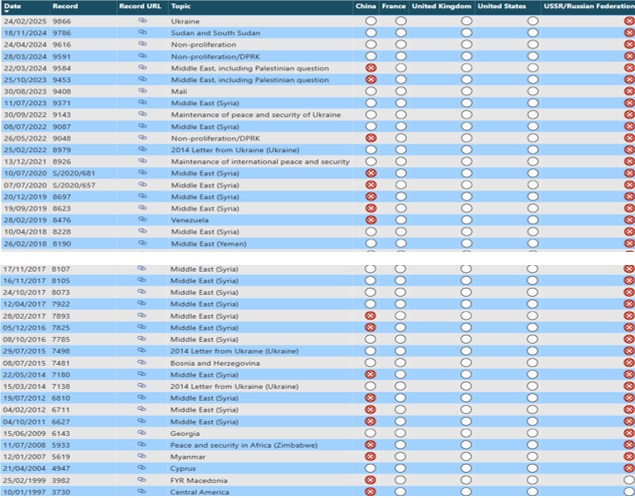Viewport: 635px width, 498px height.
Task: Sort by the Topic column header
Action: 181,6
